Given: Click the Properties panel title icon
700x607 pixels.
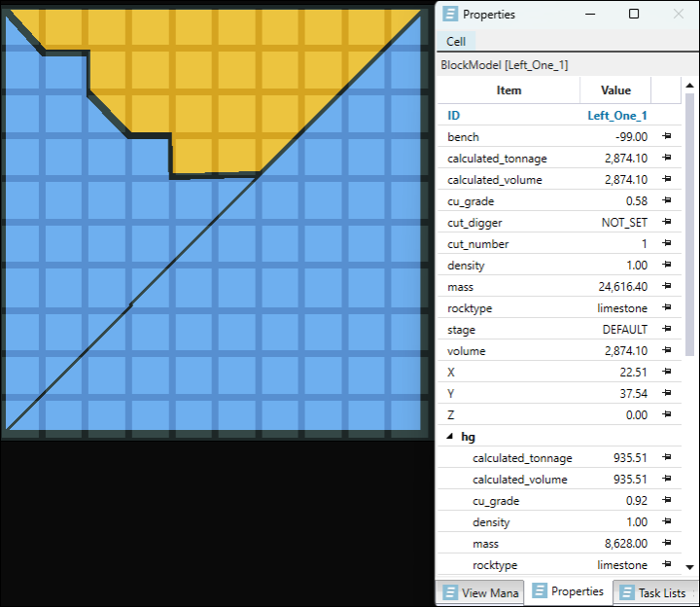Looking at the screenshot, I should point(450,14).
